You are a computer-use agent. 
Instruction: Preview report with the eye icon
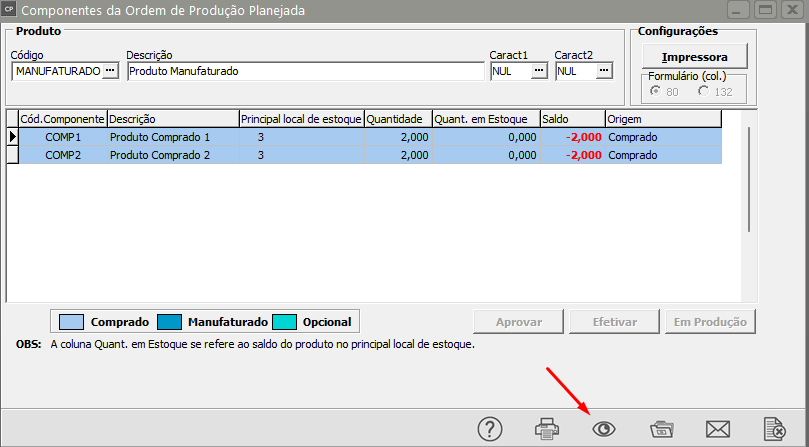pos(604,429)
